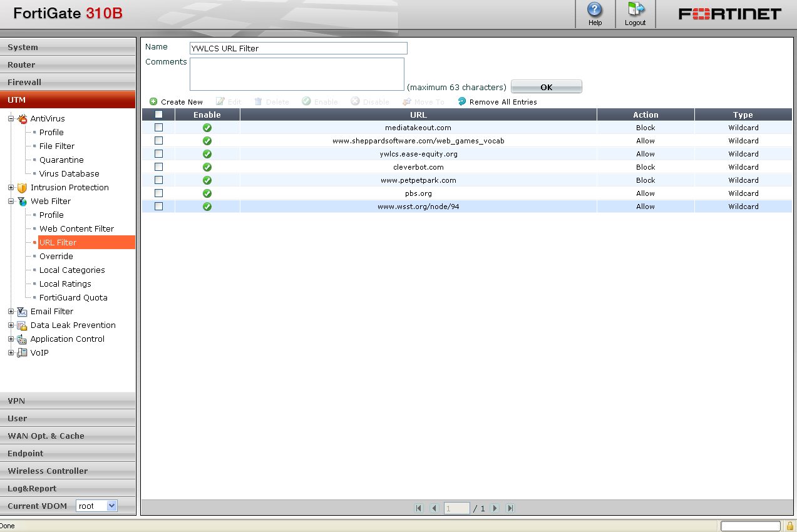Open FortiGuard Quota tree item
Image resolution: width=797 pixels, height=532 pixels.
(73, 297)
